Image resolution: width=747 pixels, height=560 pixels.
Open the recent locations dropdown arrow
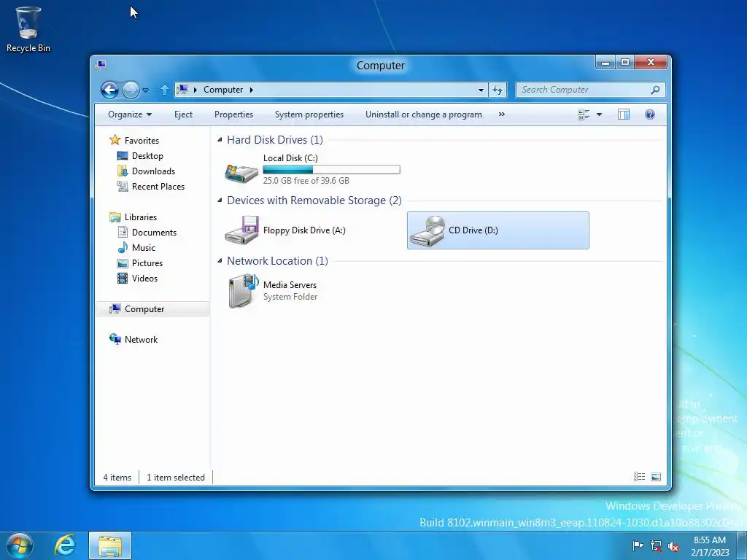click(145, 90)
